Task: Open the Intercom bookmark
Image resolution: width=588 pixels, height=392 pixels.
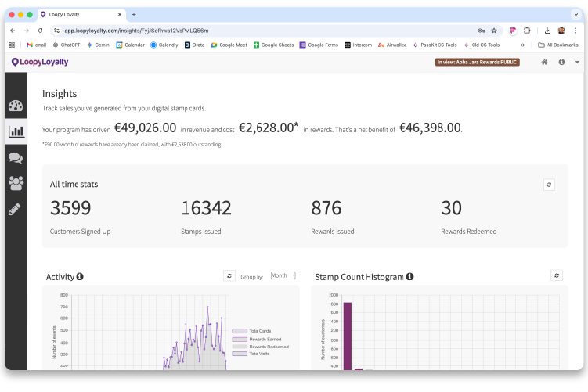Action: [358, 45]
